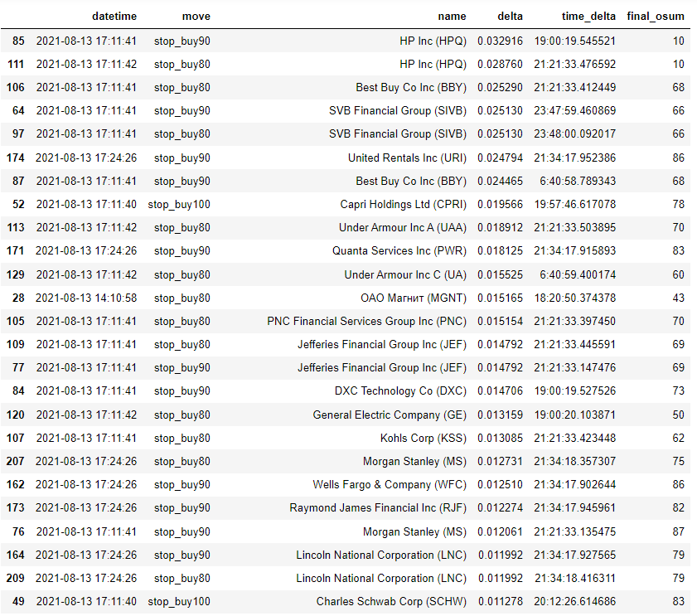Image resolution: width=697 pixels, height=616 pixels.
Task: Click Wells Fargo & Company (WFC) cell
Action: 390,485
